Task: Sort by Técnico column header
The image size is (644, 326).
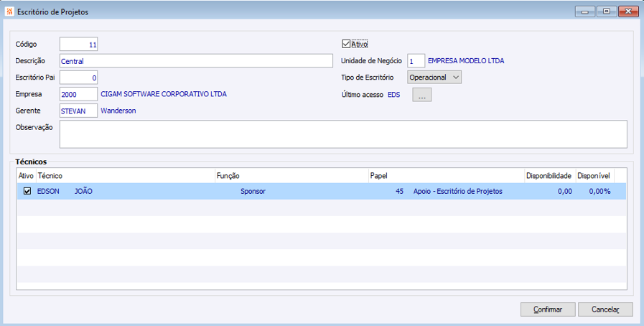Action: (126, 176)
